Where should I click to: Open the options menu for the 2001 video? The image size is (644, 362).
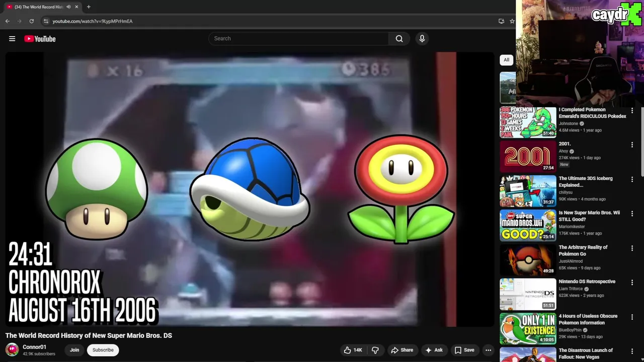coord(632,145)
